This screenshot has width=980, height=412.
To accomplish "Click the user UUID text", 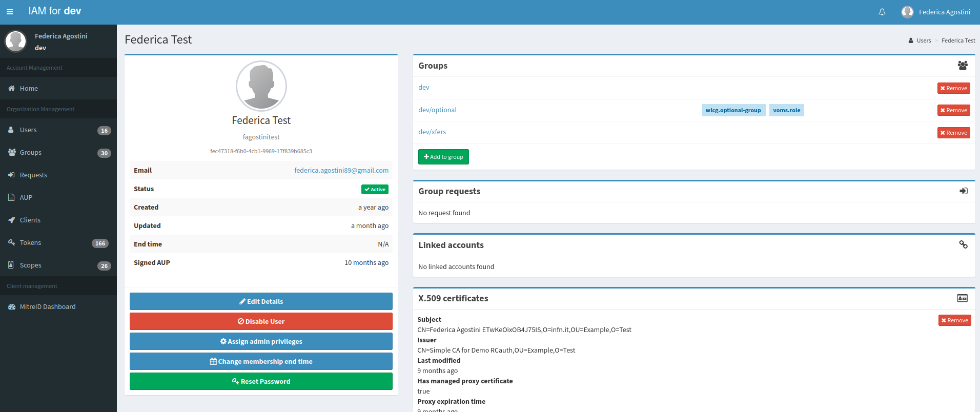I will [261, 151].
